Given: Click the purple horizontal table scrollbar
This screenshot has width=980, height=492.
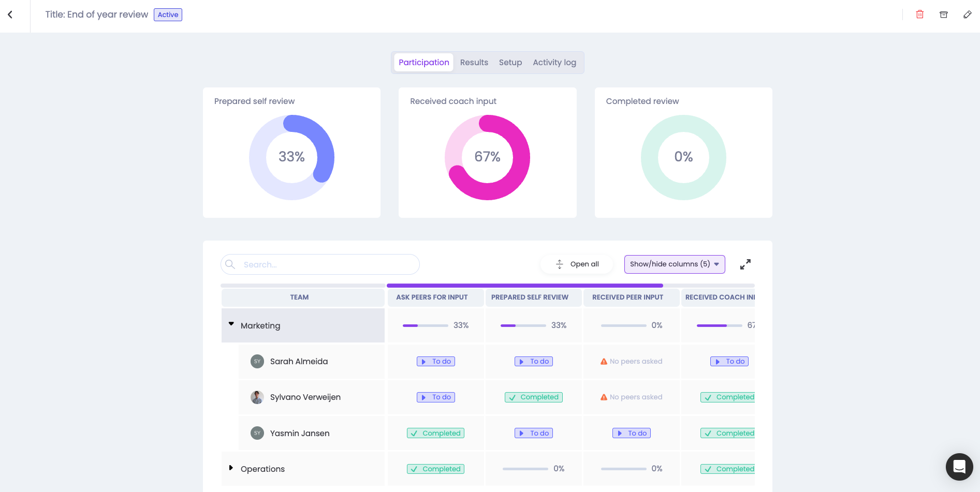Looking at the screenshot, I should (x=524, y=286).
